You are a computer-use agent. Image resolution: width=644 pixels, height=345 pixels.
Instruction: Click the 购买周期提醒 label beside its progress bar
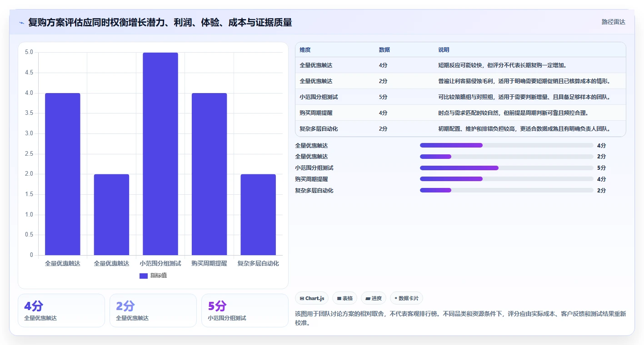(x=311, y=179)
